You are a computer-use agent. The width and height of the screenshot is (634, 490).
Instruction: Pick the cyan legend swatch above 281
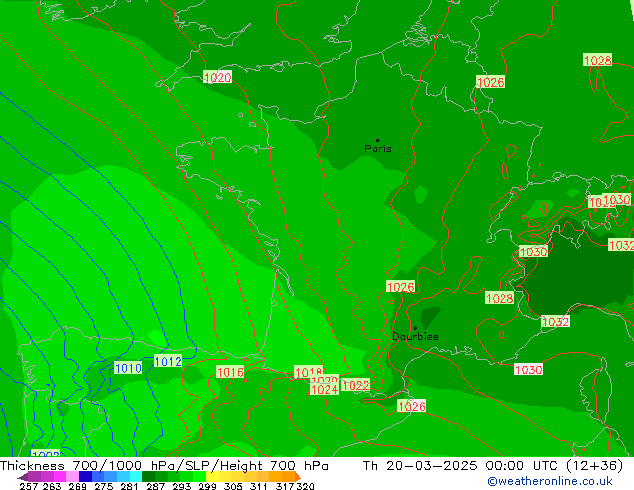[136, 477]
